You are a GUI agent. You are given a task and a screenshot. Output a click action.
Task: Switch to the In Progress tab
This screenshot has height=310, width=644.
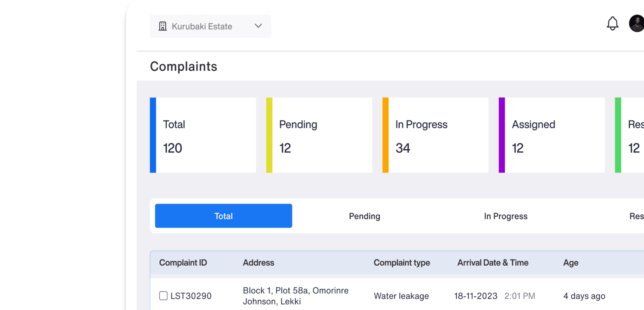(x=505, y=216)
